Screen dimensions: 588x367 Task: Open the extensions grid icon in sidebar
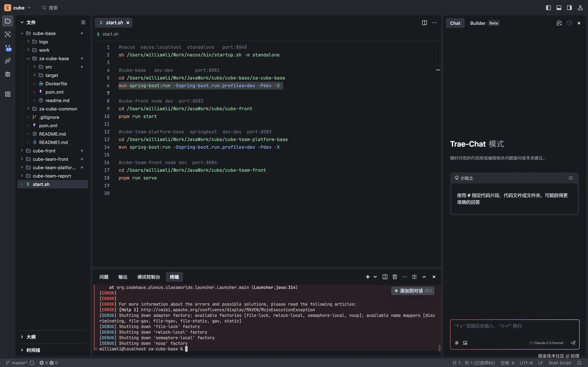coord(8,94)
